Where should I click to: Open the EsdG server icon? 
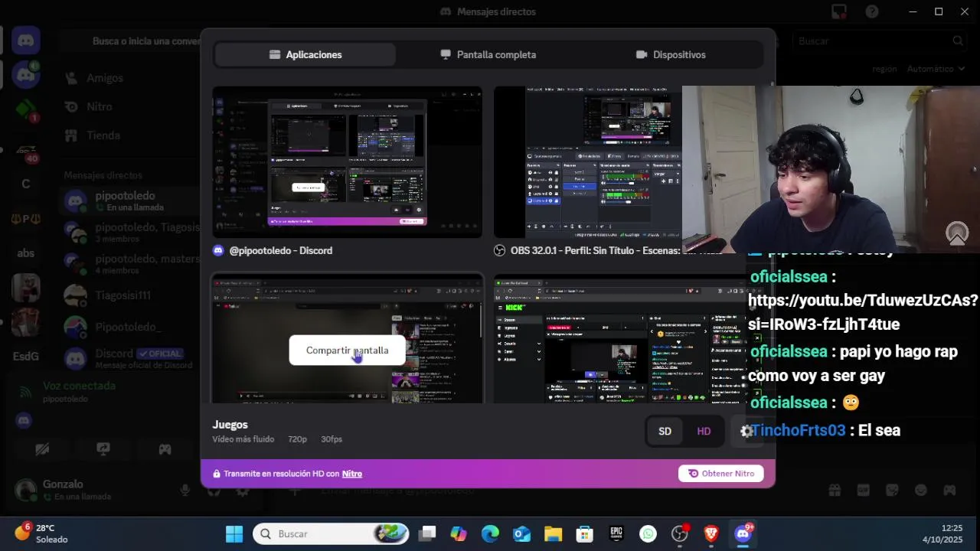pyautogui.click(x=26, y=357)
